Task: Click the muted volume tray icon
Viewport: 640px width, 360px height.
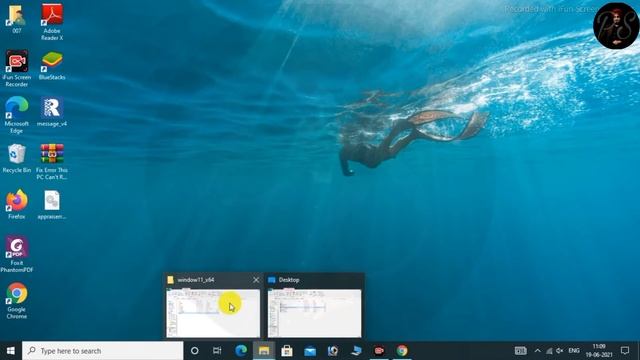Action: click(x=560, y=351)
